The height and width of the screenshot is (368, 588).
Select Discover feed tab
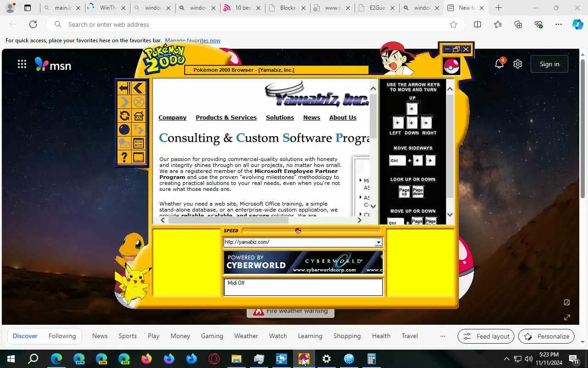[x=25, y=336]
